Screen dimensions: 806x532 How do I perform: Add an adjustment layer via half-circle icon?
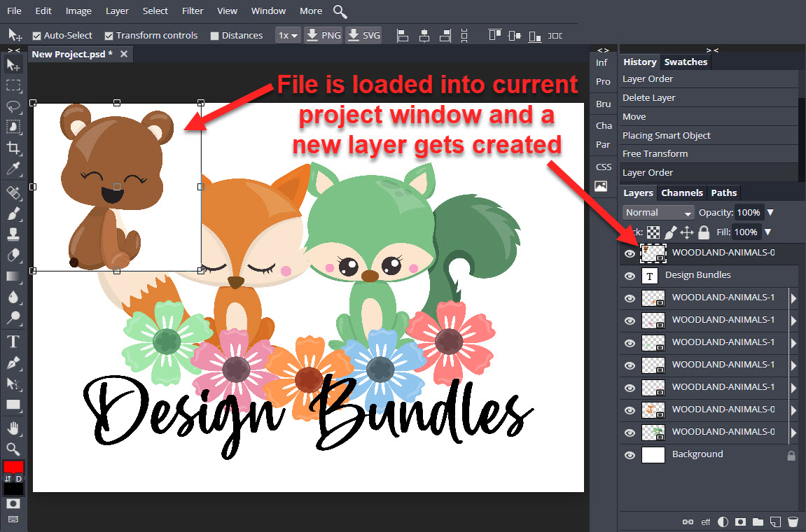pos(723,521)
